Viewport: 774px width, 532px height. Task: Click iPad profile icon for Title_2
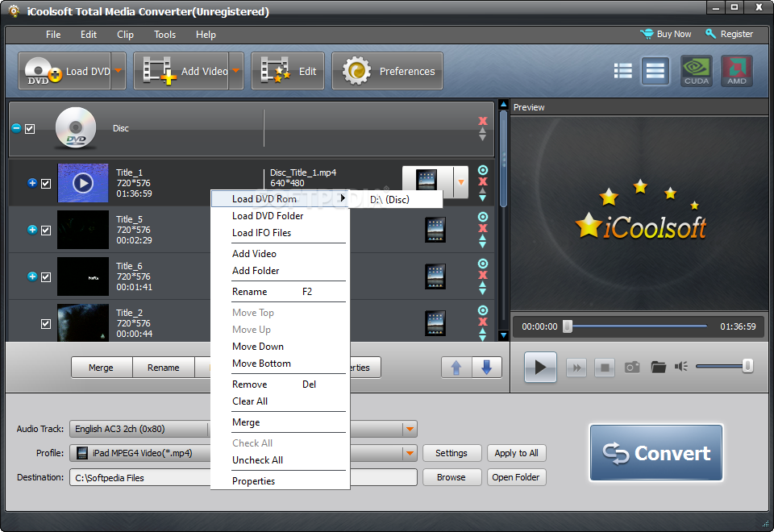pyautogui.click(x=435, y=323)
